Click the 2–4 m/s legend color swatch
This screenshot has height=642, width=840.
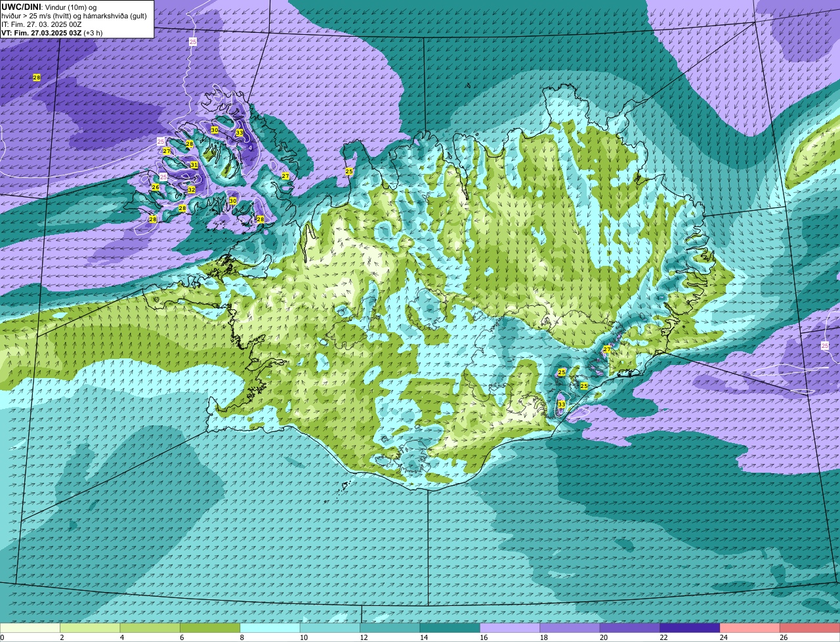click(90, 628)
